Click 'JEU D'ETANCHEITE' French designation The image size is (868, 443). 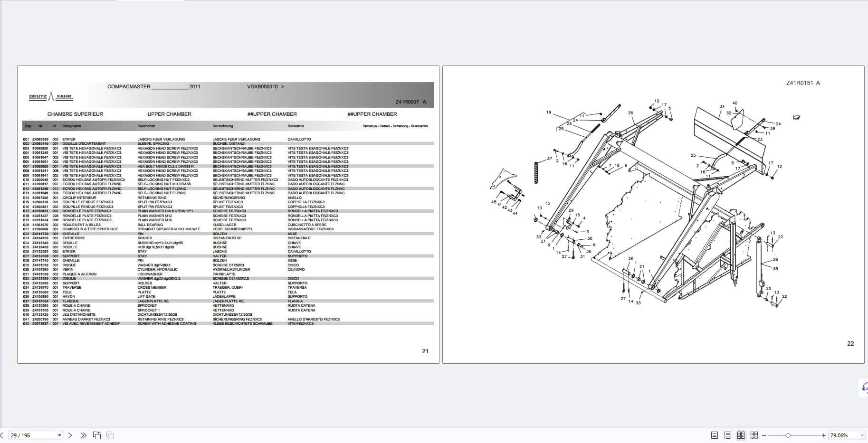click(x=79, y=315)
